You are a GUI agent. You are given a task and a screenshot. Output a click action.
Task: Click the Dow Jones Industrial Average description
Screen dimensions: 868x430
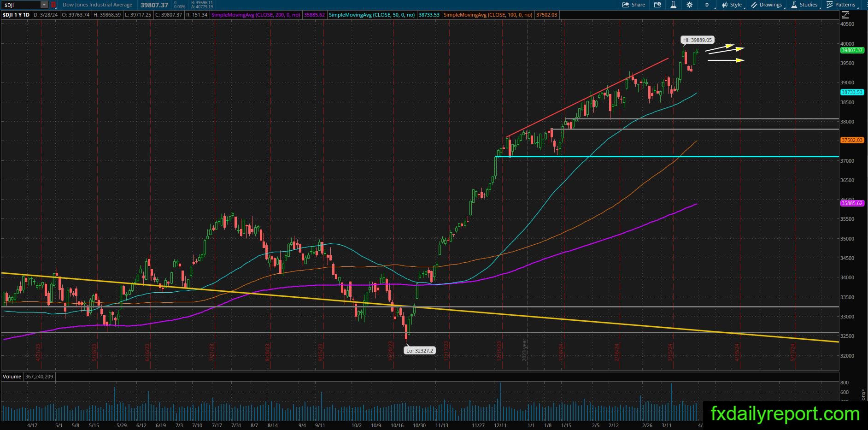97,5
